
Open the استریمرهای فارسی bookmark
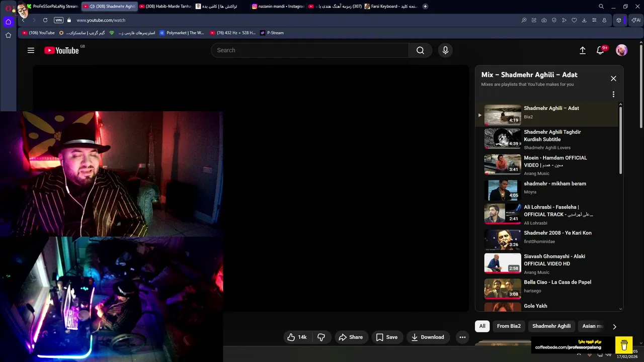tap(132, 33)
